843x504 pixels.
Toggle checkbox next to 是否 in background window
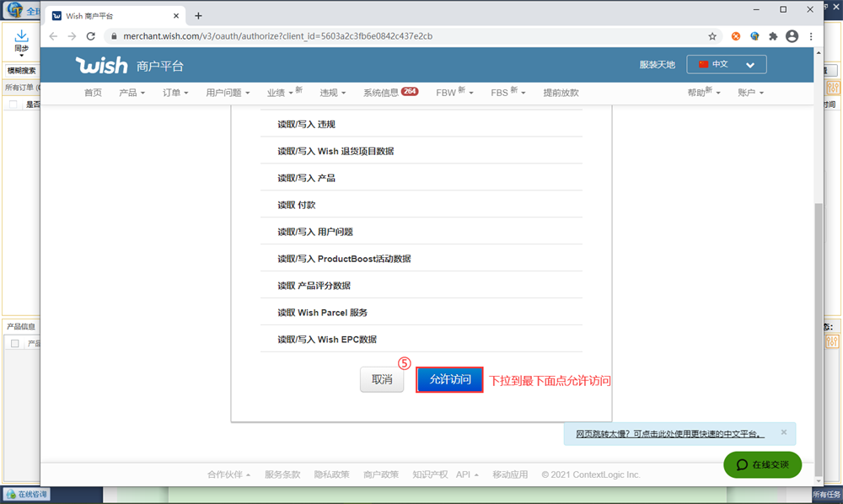pos(13,105)
